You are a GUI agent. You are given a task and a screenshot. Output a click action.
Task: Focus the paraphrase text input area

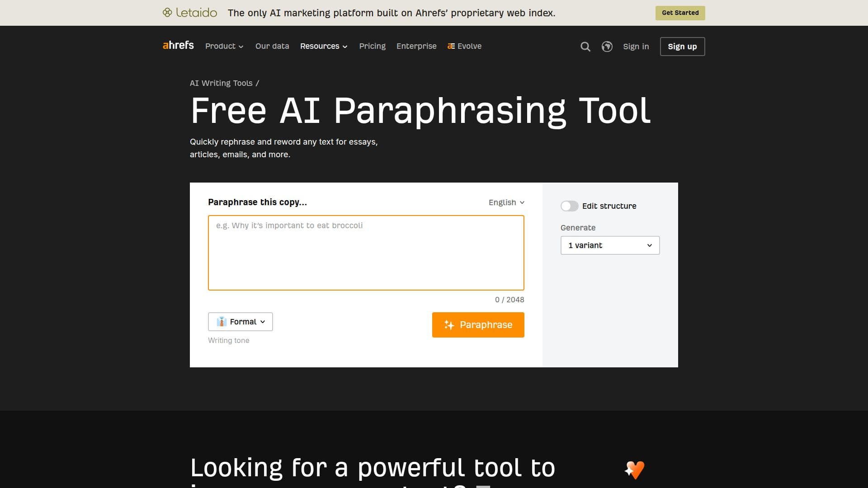366,253
